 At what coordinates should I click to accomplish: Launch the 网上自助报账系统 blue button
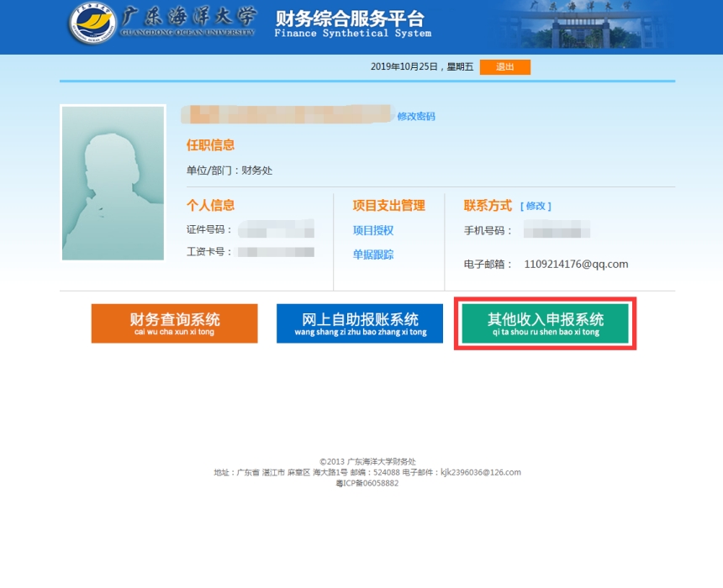pyautogui.click(x=360, y=323)
